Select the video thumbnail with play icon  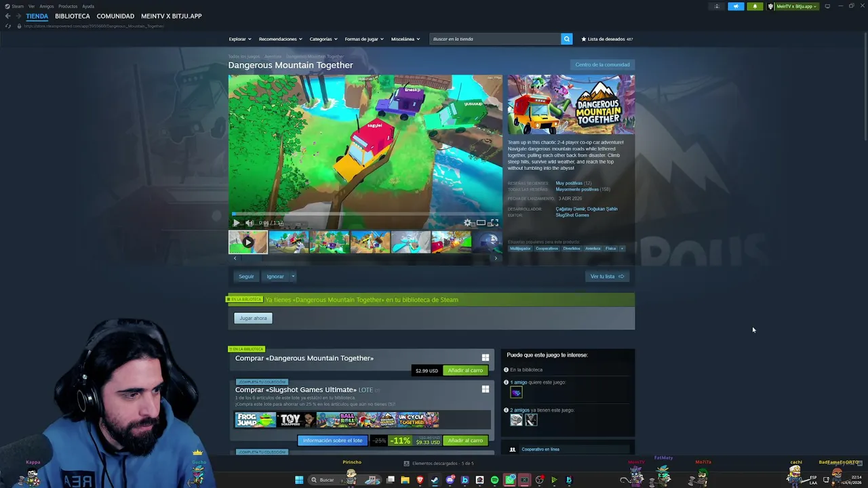click(248, 242)
